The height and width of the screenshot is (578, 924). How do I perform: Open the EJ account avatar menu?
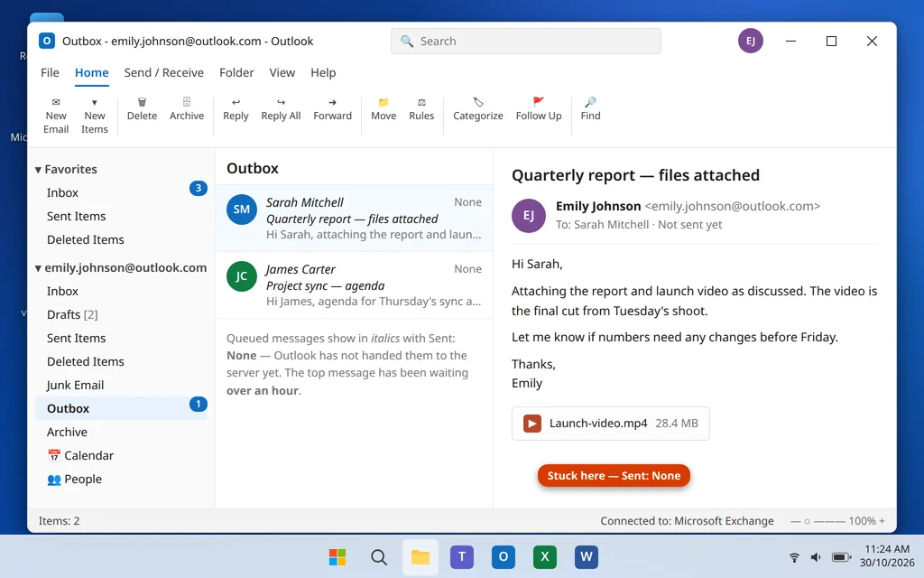point(750,41)
